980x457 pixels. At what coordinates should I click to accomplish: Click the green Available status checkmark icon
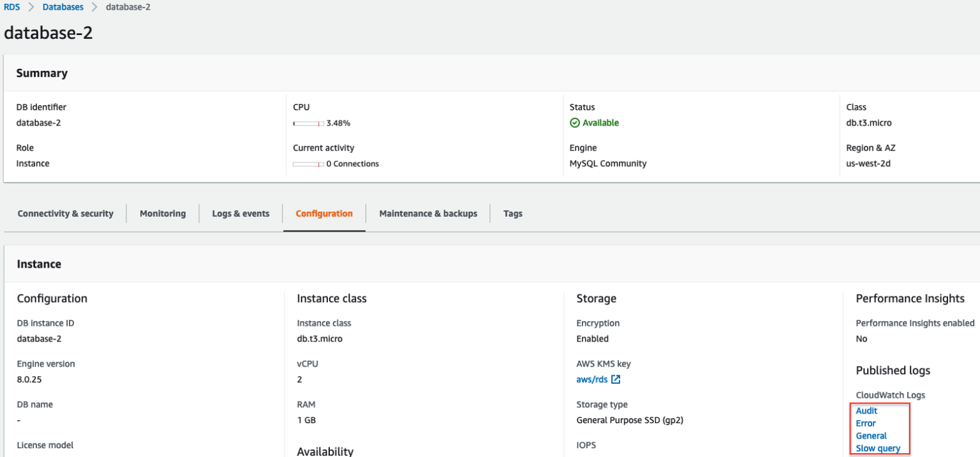[574, 122]
